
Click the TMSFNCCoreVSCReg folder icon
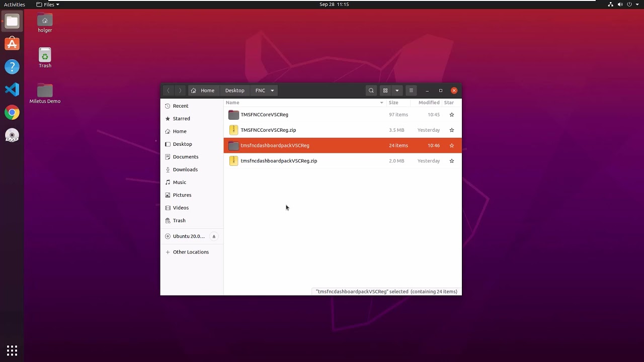click(x=233, y=115)
